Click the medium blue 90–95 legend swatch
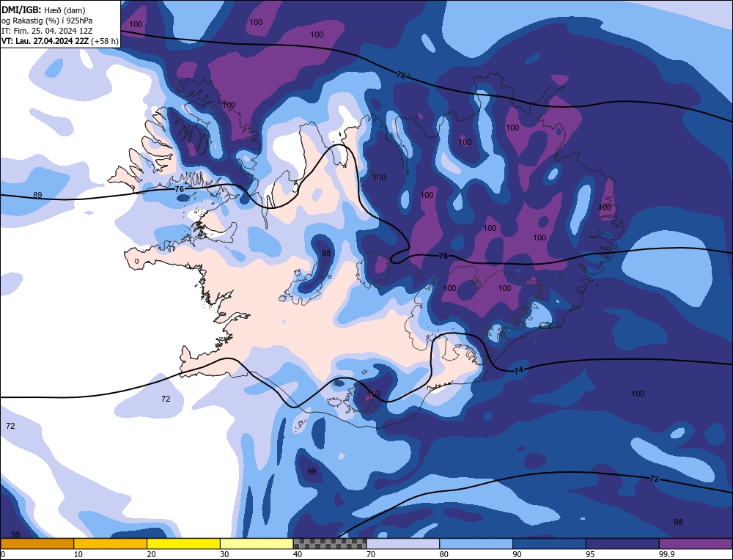733x560 pixels. pos(549,543)
